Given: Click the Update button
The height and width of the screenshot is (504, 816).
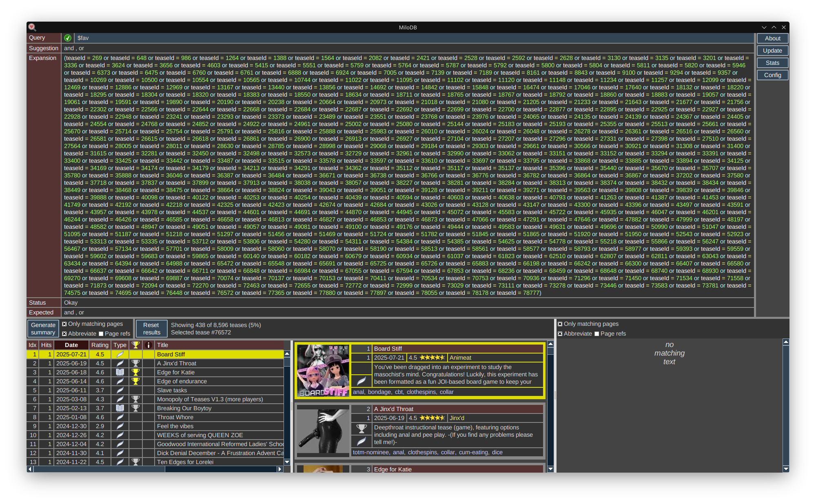Looking at the screenshot, I should tap(772, 51).
